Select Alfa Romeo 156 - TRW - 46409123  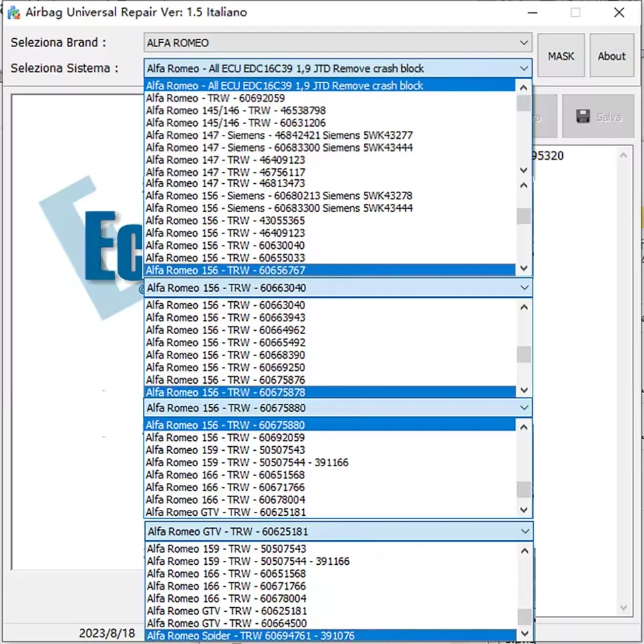tap(330, 233)
